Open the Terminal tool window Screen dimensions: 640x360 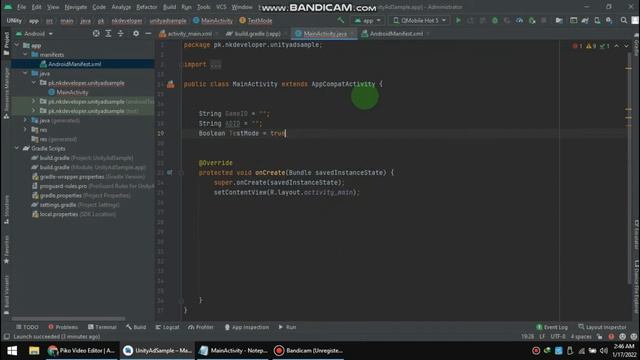point(102,327)
